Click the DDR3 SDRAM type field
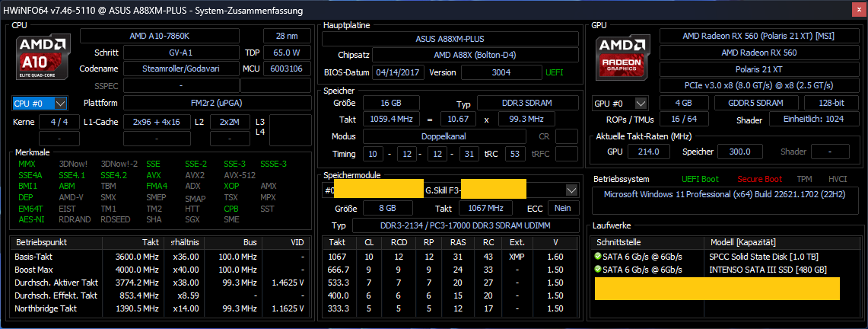 [x=527, y=103]
